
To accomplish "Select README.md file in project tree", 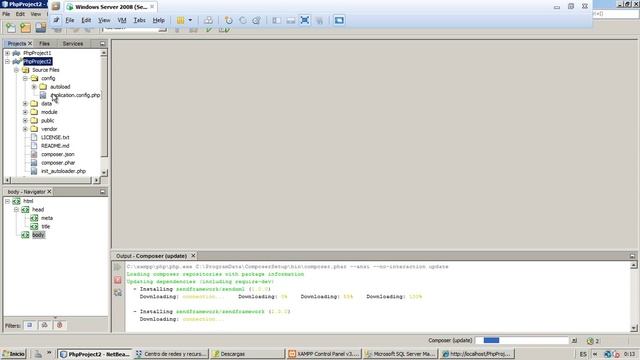I will click(55, 146).
